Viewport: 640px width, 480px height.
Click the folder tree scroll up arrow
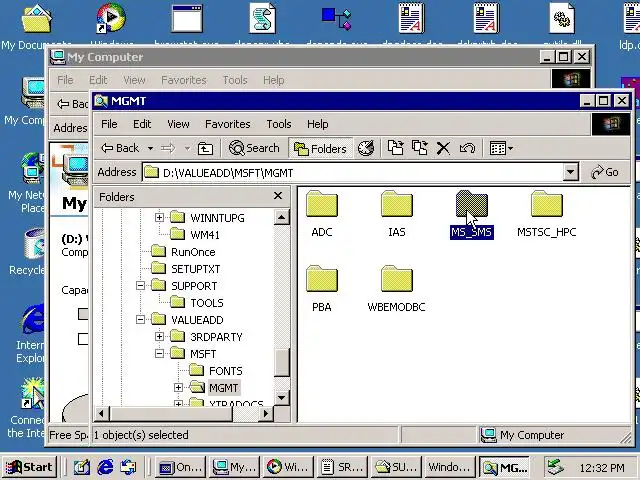[282, 217]
